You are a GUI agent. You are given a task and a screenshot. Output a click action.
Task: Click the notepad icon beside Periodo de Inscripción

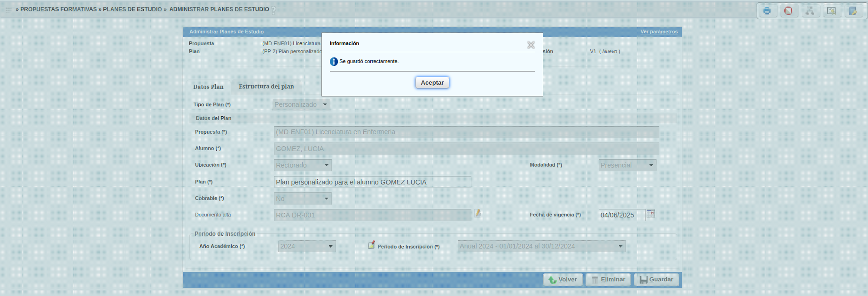point(371,245)
